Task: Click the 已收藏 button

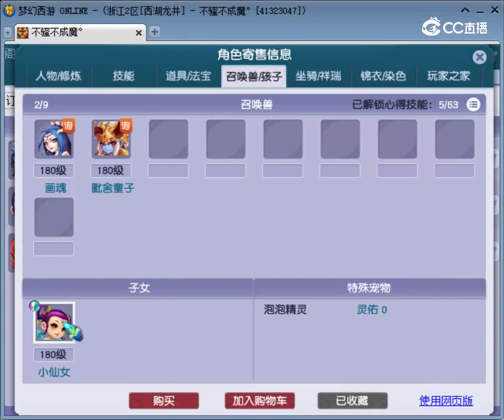Action: [x=352, y=401]
